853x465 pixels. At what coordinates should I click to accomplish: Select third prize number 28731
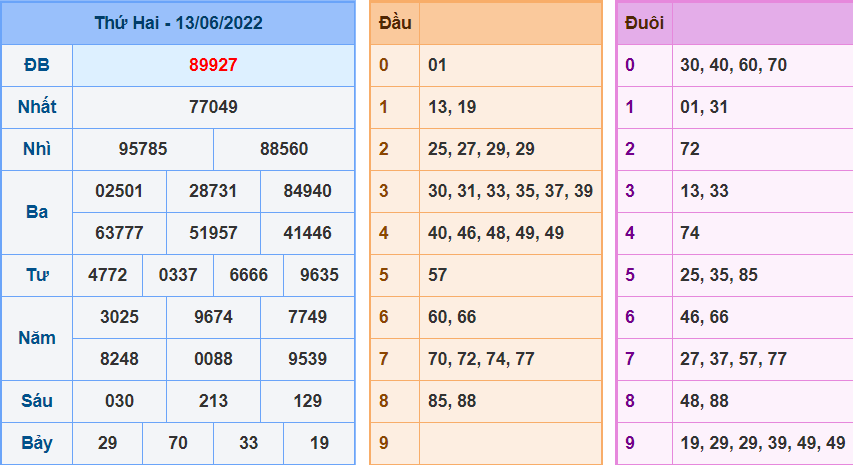click(x=213, y=191)
